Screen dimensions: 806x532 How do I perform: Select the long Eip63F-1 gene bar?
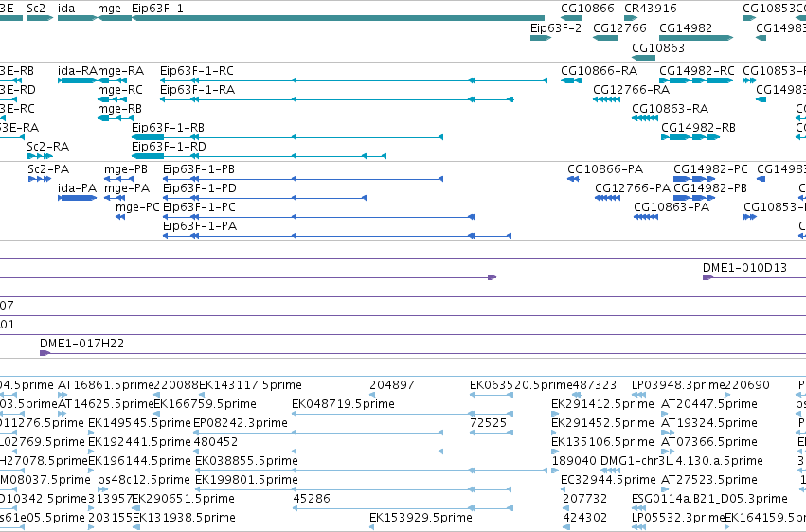click(338, 18)
